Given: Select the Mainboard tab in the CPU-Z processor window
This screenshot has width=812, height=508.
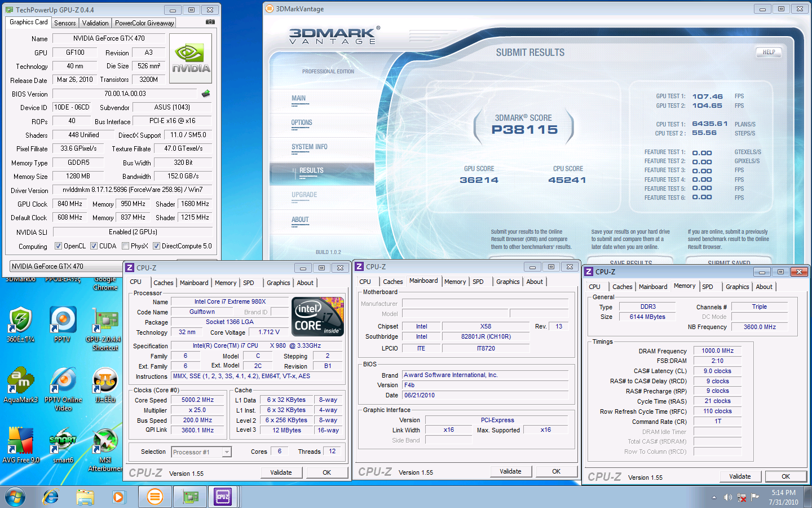Looking at the screenshot, I should tap(194, 283).
